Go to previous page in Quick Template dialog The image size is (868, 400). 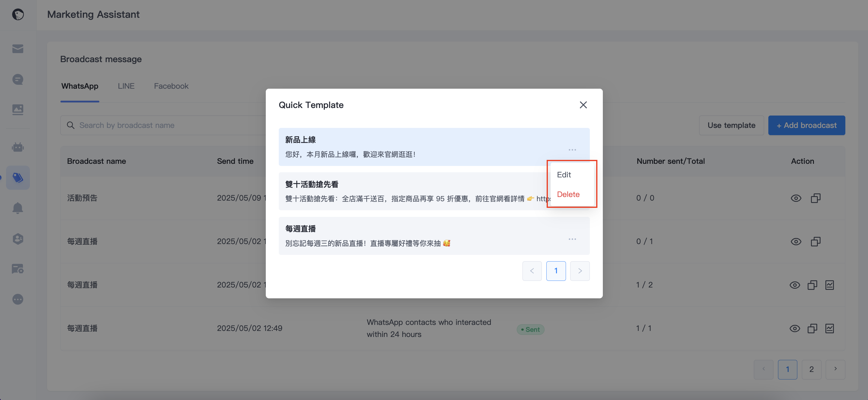pyautogui.click(x=532, y=271)
